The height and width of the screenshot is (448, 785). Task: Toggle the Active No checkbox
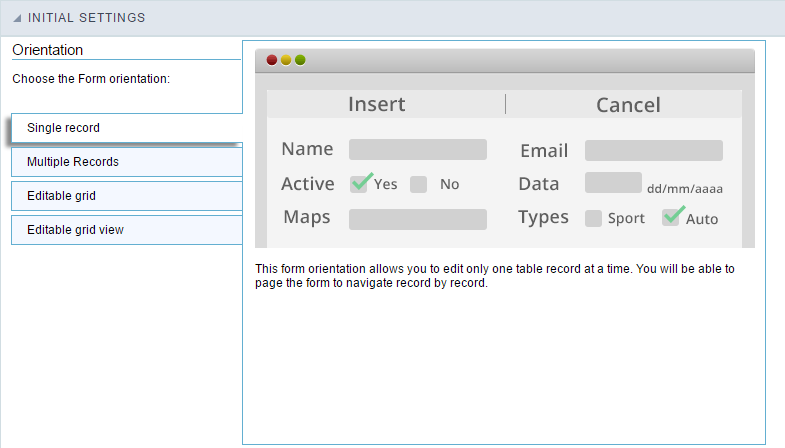[419, 184]
